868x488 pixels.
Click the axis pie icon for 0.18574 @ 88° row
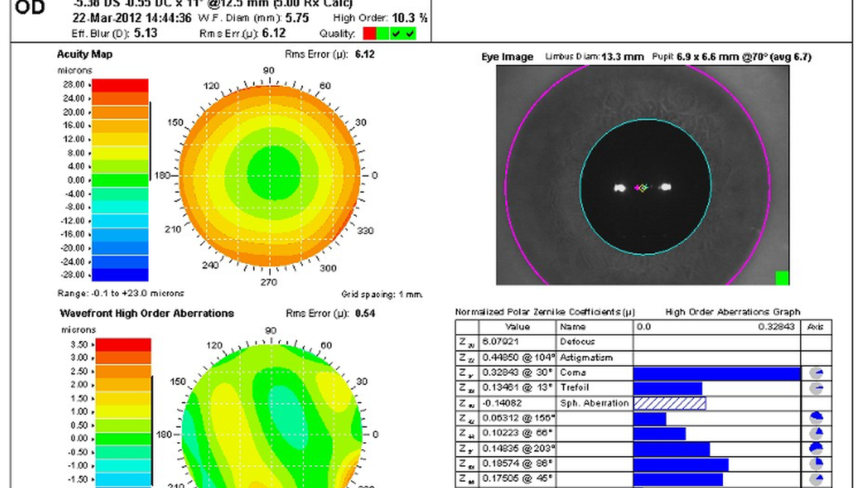point(816,464)
